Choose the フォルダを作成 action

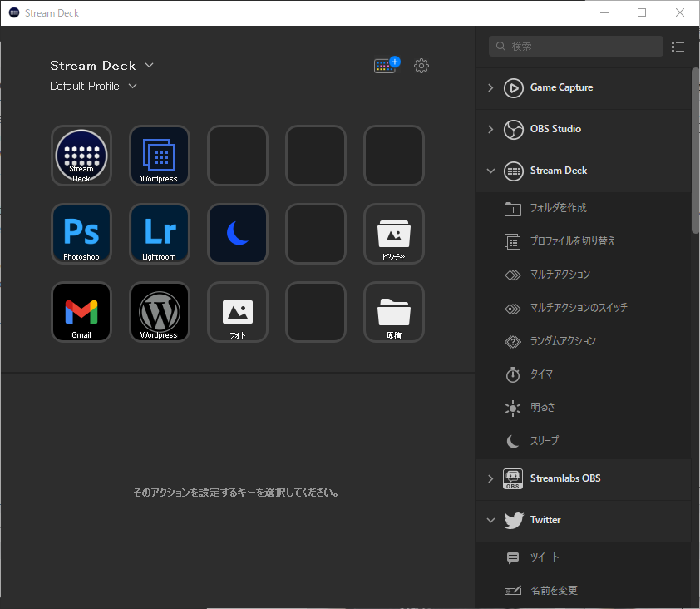click(x=583, y=208)
